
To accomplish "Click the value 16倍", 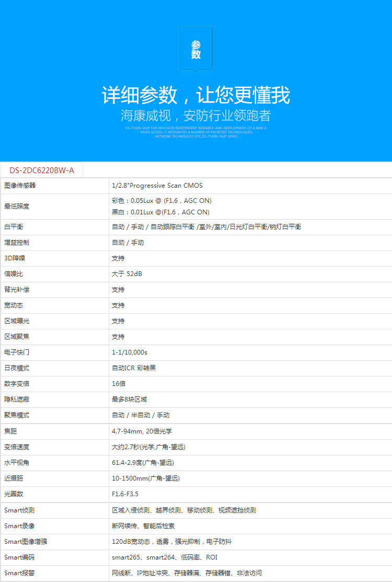I will (119, 384).
